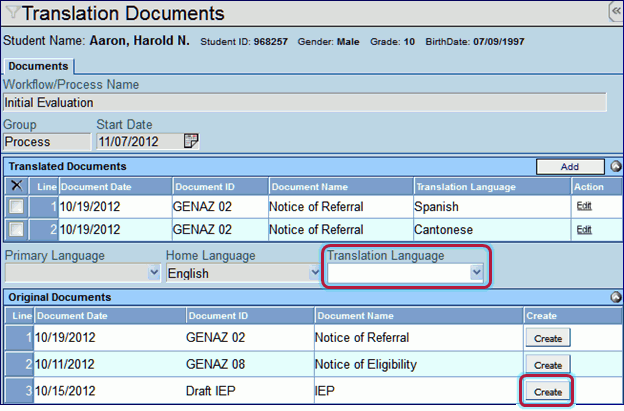The image size is (624, 411).
Task: Click Document ID header in Translated Documents
Action: [x=220, y=187]
